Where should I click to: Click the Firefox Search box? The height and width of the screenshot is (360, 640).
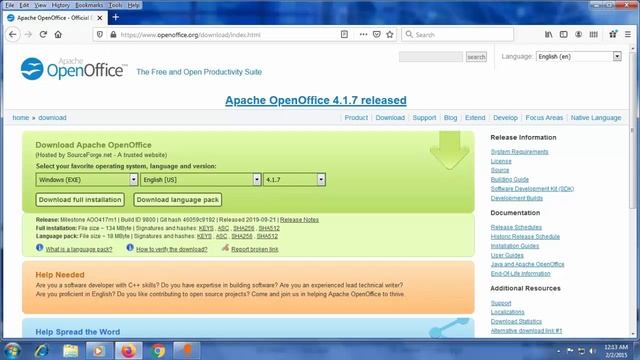pos(457,35)
